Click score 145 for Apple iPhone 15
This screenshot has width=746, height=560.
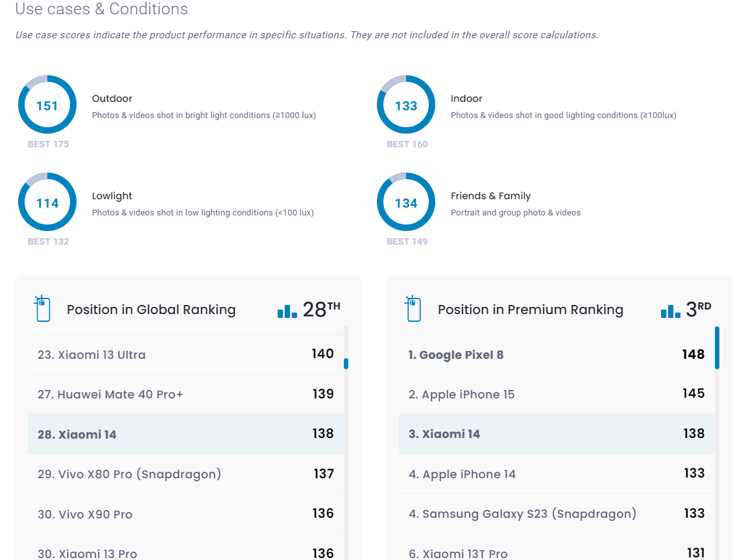[693, 393]
